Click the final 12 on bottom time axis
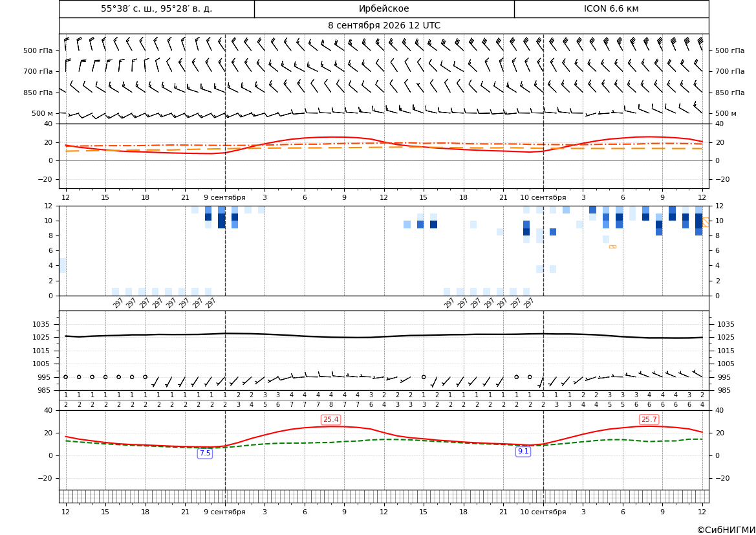 (x=702, y=512)
